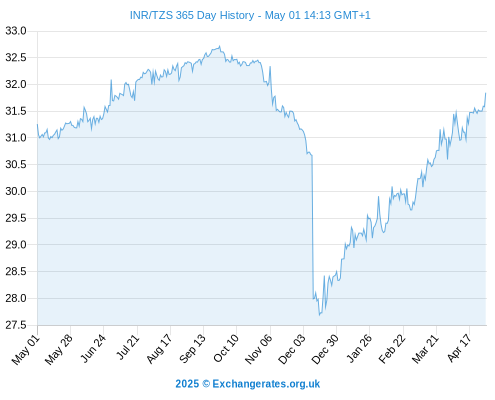Viewport: 495px width, 400px height.
Task: Click the September peak of the rate line
Action: click(x=219, y=47)
